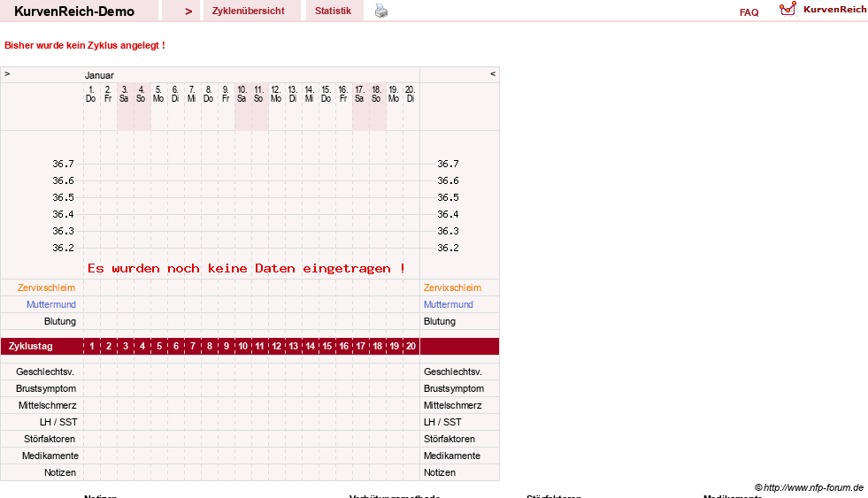The height and width of the screenshot is (498, 868).
Task: Click the right Geschlechtsv. row label
Action: 453,372
